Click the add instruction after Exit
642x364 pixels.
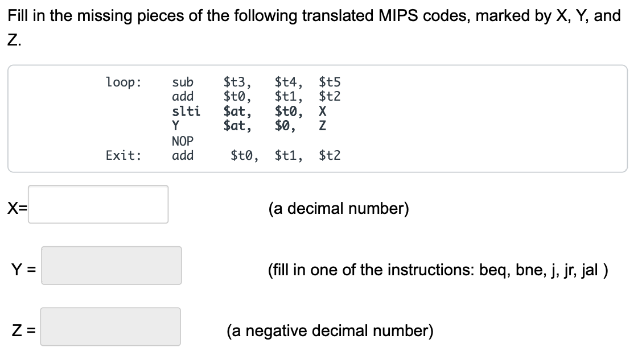183,156
